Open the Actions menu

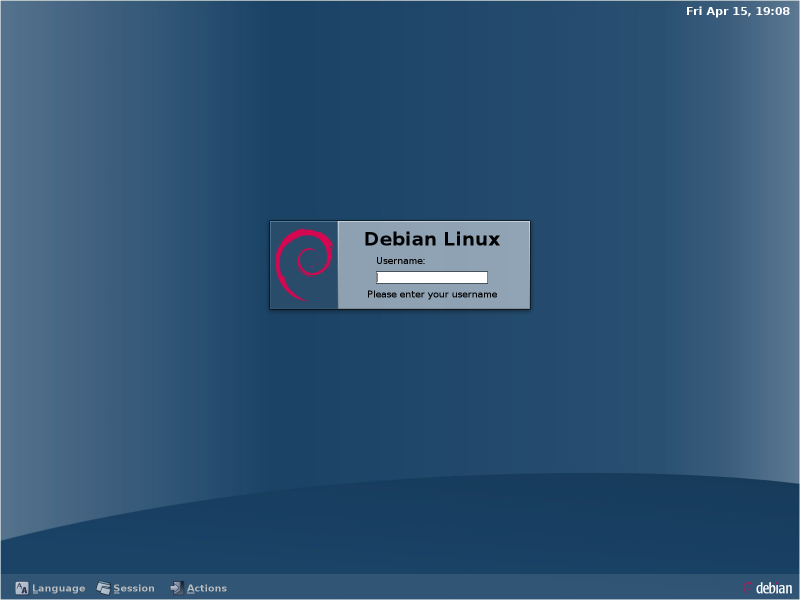pos(198,588)
